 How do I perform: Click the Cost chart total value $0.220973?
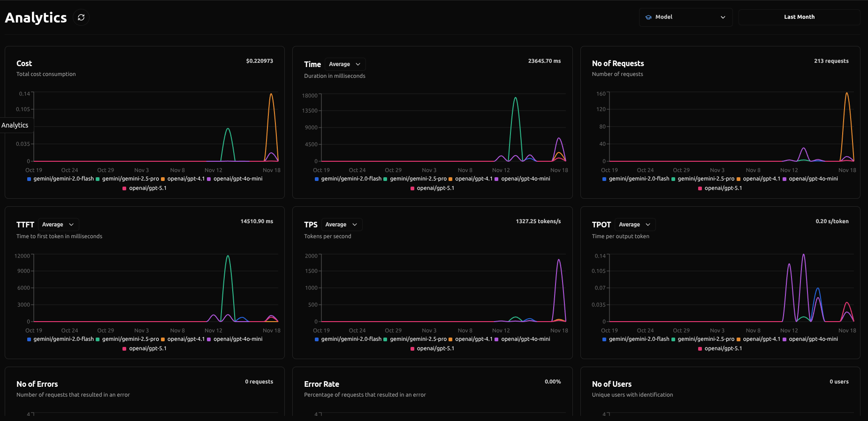tap(259, 61)
